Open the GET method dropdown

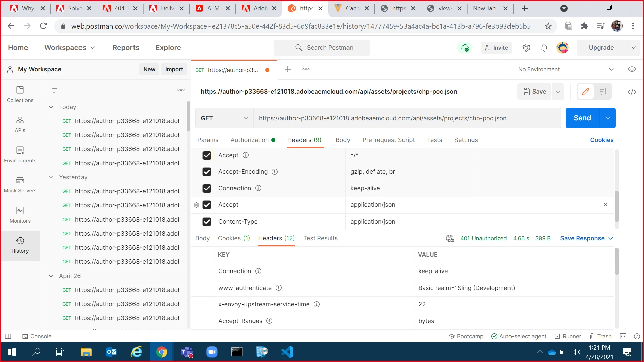click(224, 118)
